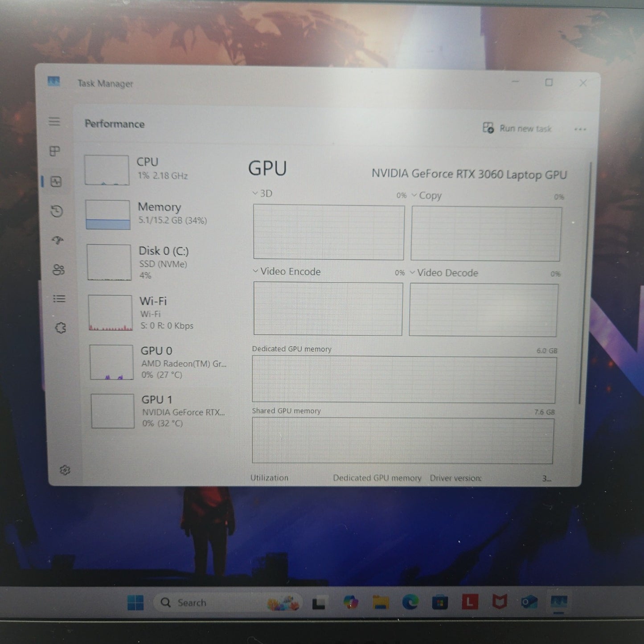
Task: Open the Details page icon
Action: tap(59, 299)
